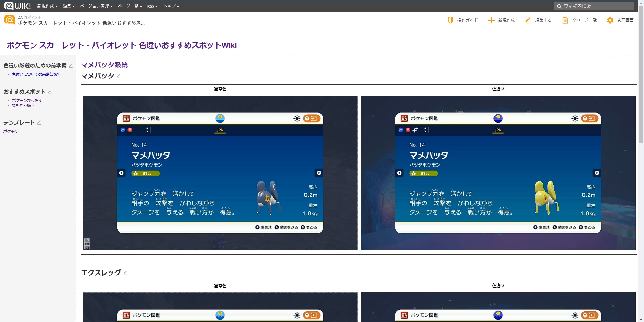Click 編集する to edit page
This screenshot has height=322, width=644.
(543, 20)
